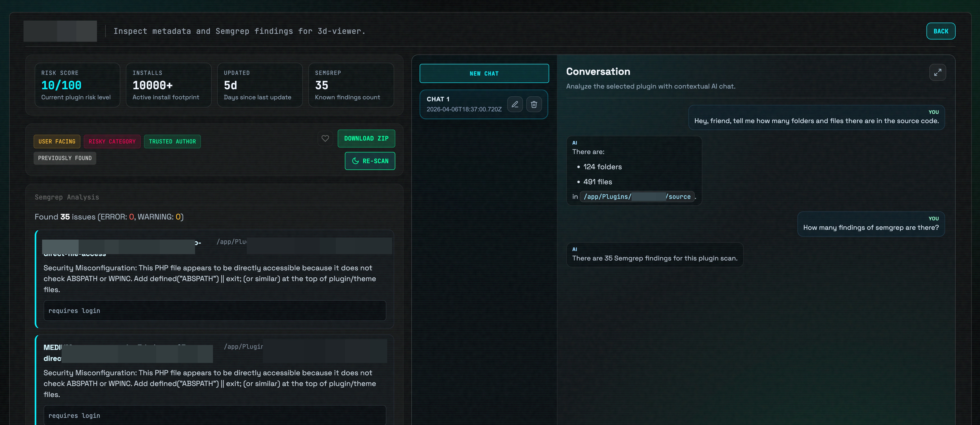This screenshot has height=425, width=980.
Task: Select the PREVIOUSLY FOUND tag
Action: [x=65, y=158]
